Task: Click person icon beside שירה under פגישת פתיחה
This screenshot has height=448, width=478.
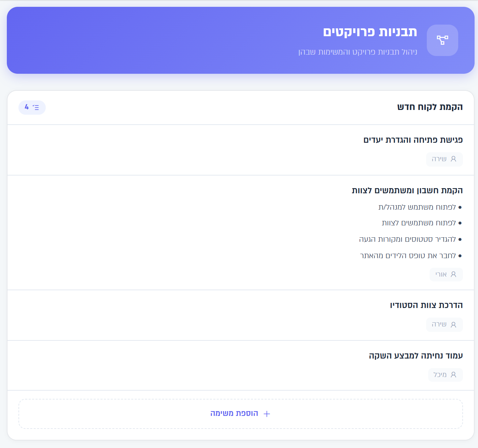Action: (453, 159)
